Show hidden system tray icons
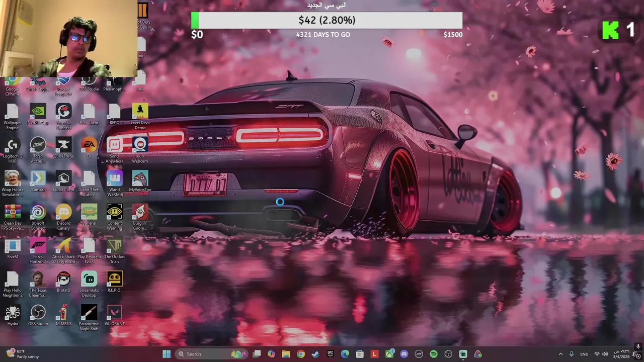This screenshot has width=644, height=362. pyautogui.click(x=560, y=354)
